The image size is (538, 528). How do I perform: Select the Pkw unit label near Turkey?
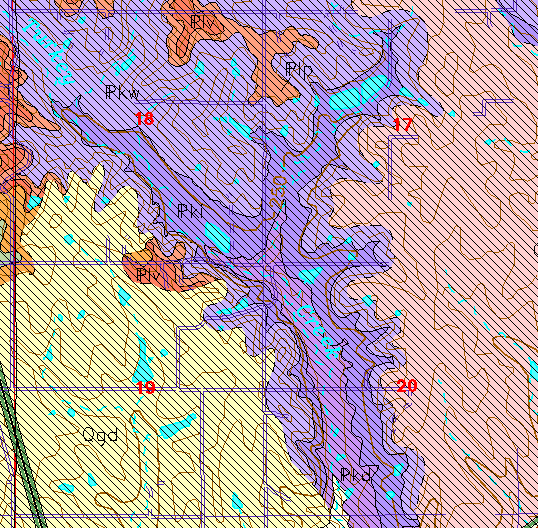123,93
